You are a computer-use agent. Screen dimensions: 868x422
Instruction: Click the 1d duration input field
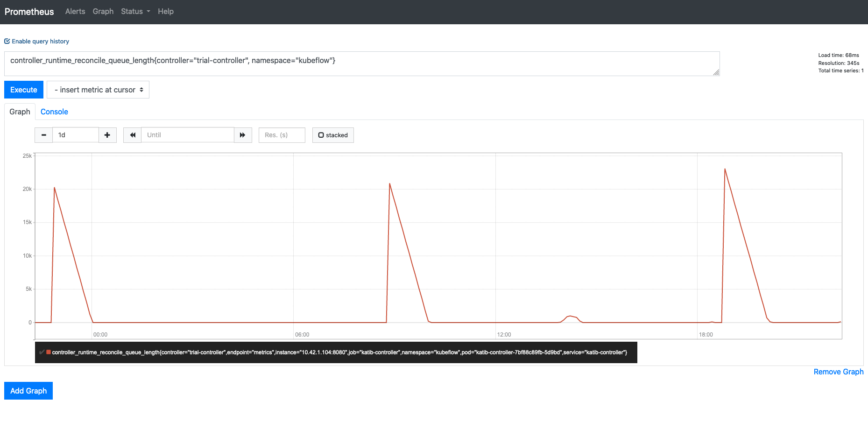tap(75, 135)
